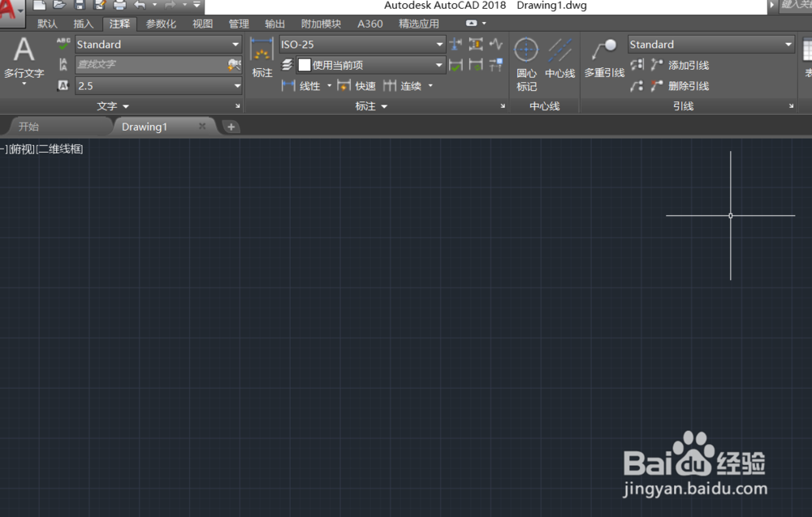
Task: Click the oblique dimension icon with green check
Action: 456,65
